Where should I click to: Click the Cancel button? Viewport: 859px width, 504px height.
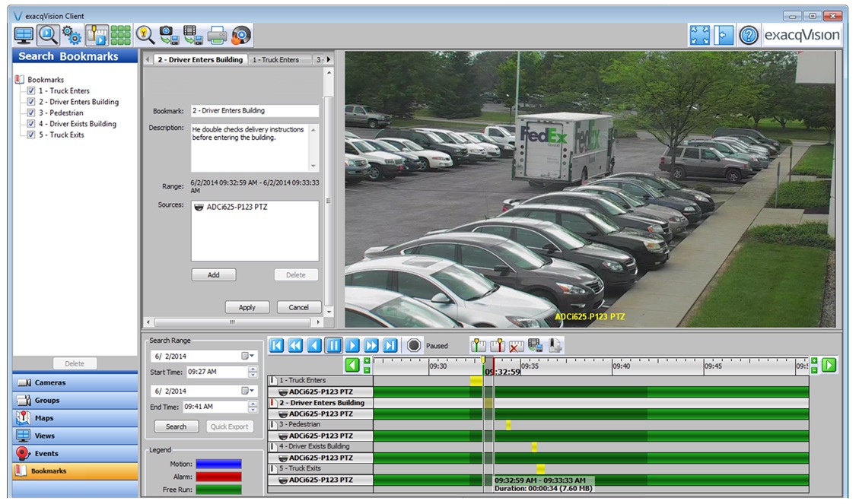tap(298, 307)
